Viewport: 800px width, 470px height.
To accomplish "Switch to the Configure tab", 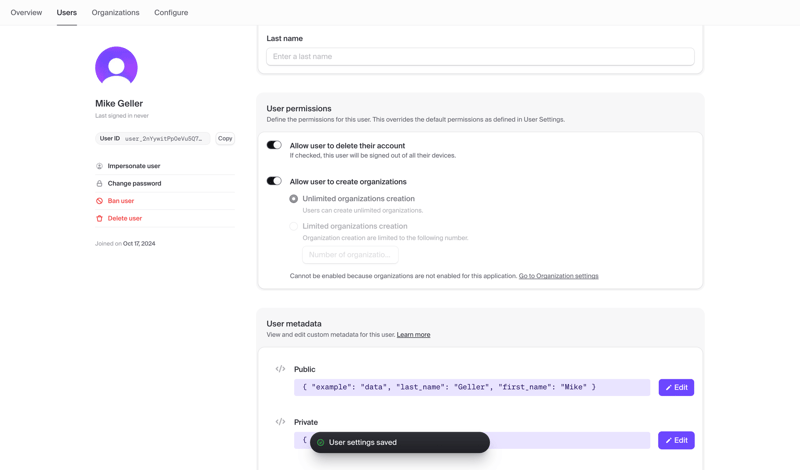I will click(x=171, y=12).
